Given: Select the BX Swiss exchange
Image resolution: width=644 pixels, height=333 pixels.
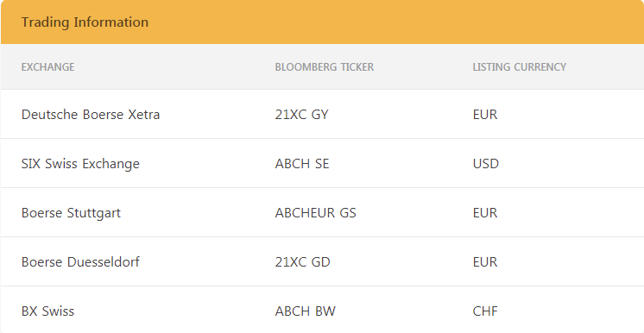Looking at the screenshot, I should click(47, 311).
